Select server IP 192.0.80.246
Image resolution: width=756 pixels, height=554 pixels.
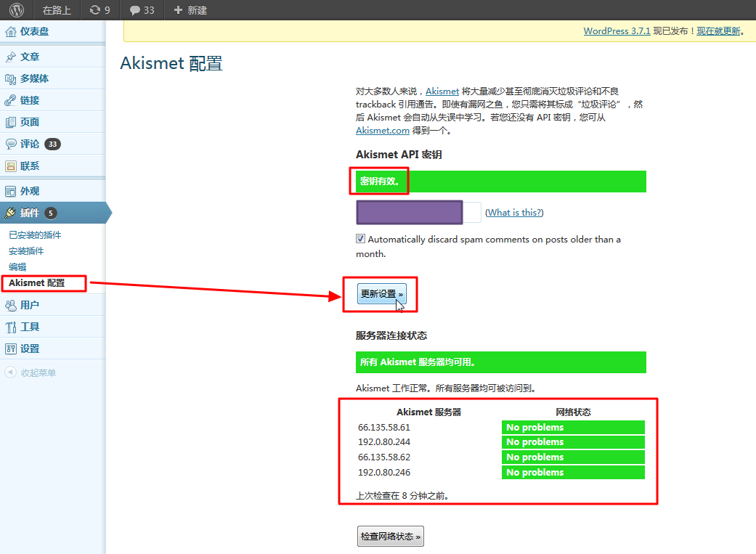[383, 472]
